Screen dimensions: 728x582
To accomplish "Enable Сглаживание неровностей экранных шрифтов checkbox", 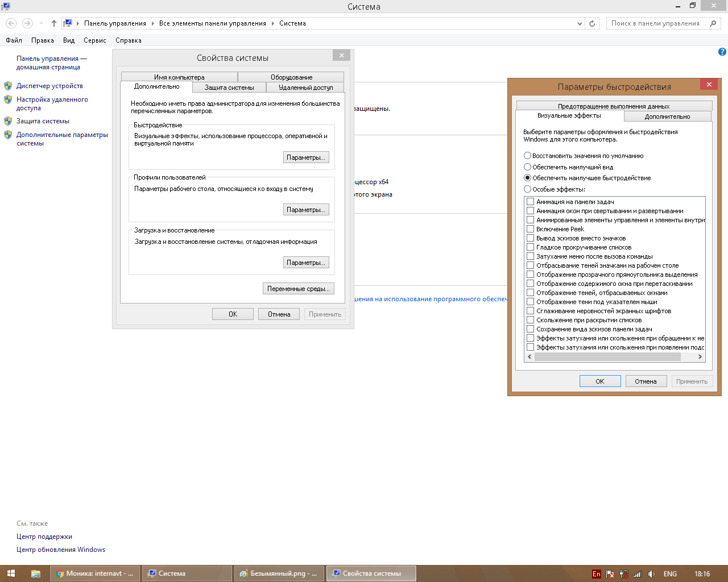I will pyautogui.click(x=531, y=311).
